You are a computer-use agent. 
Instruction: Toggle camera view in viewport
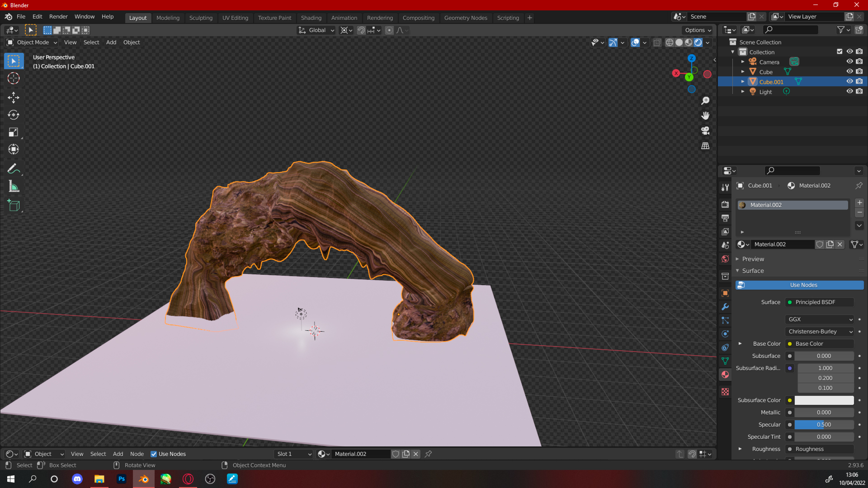[705, 131]
